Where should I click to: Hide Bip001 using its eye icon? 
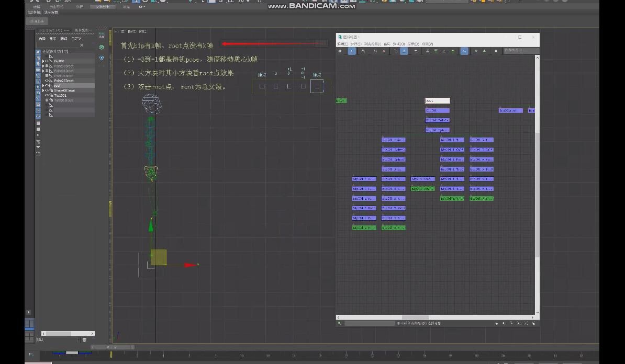pyautogui.click(x=47, y=61)
